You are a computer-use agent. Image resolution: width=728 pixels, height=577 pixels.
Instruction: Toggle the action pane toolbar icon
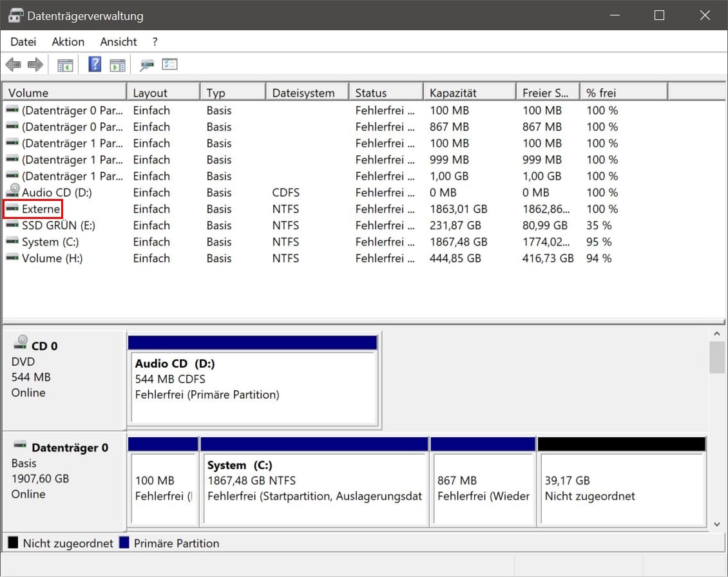point(117,65)
